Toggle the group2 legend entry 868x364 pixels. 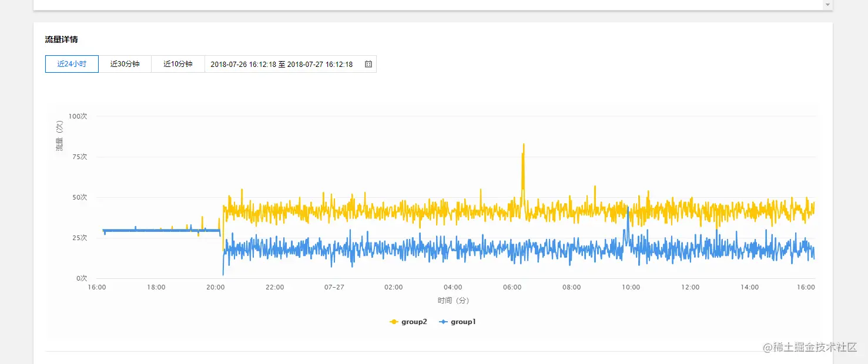point(409,322)
